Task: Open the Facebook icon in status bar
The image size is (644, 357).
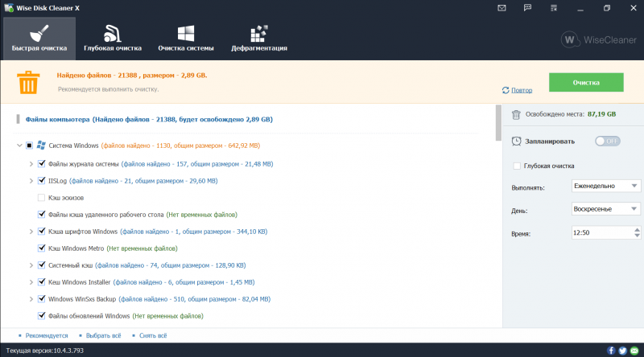Action: [x=611, y=351]
